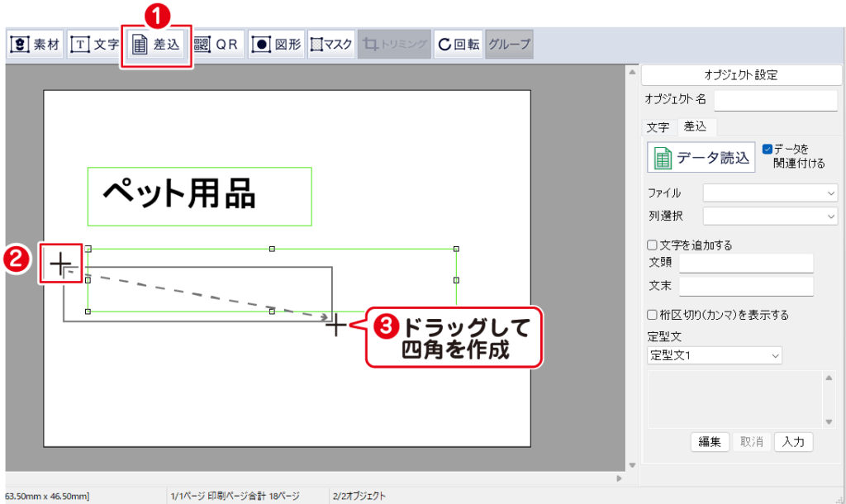Click the 差込 merge insert tool
This screenshot has height=504, width=846.
(x=156, y=45)
